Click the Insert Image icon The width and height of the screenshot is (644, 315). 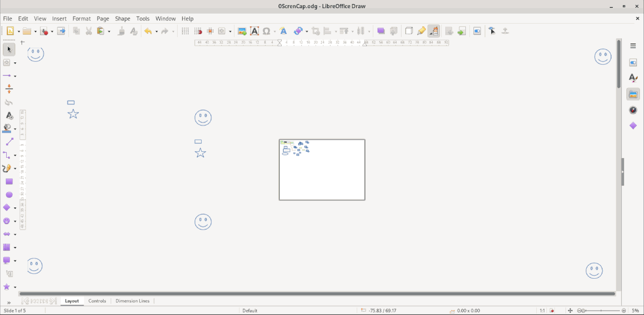242,31
